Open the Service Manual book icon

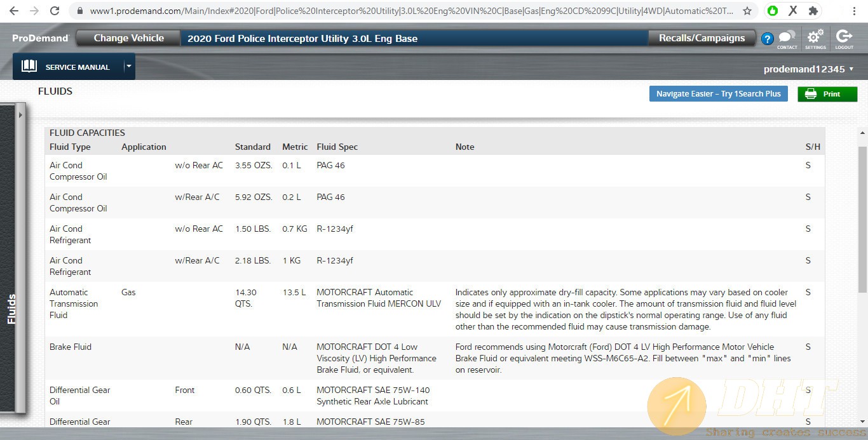tap(29, 67)
